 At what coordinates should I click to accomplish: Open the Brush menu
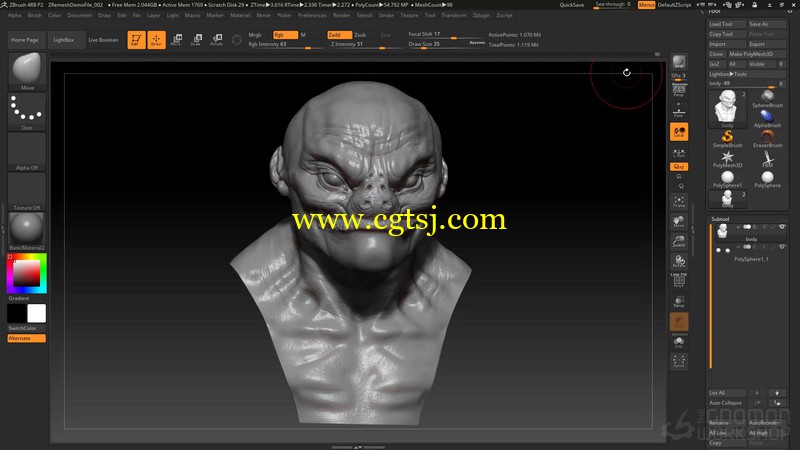click(35, 15)
